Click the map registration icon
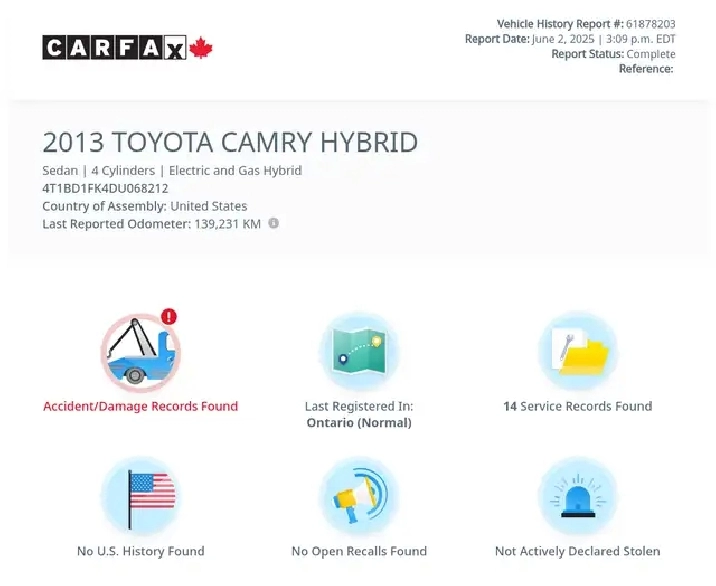The image size is (716, 586). tap(359, 352)
